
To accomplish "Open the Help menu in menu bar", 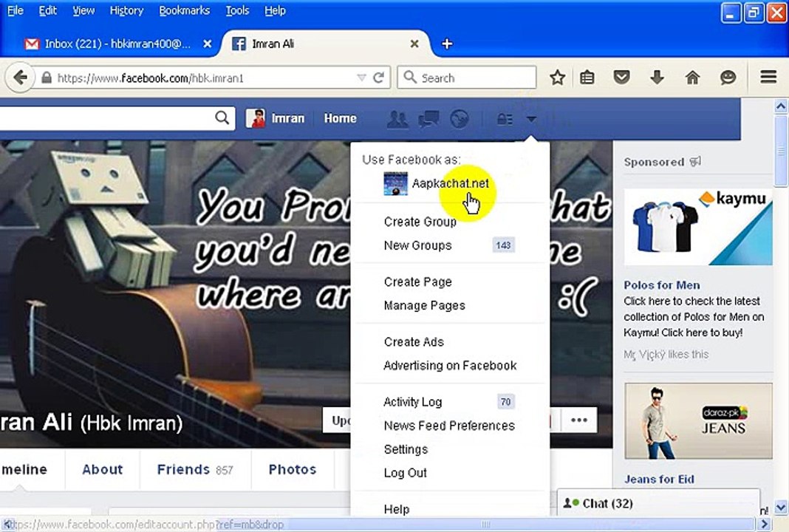I will 276,10.
